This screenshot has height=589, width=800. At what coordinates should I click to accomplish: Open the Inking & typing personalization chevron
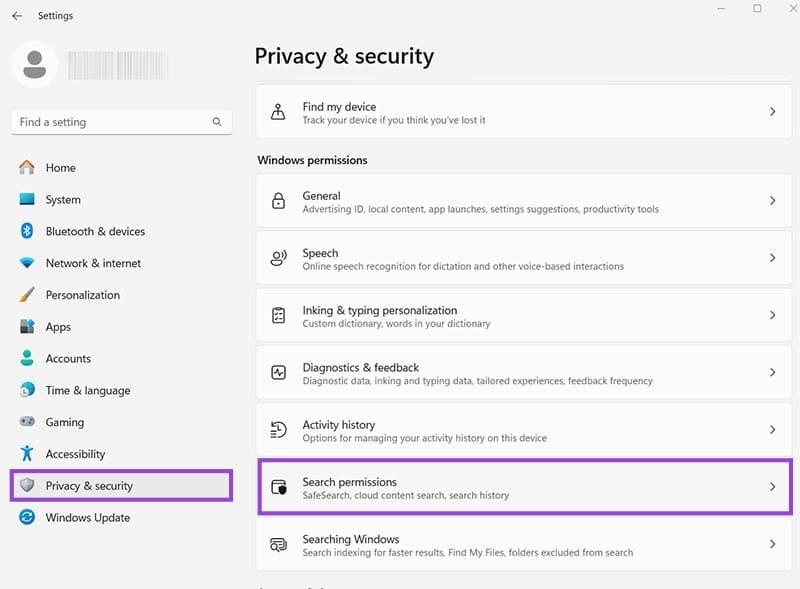[x=772, y=315]
